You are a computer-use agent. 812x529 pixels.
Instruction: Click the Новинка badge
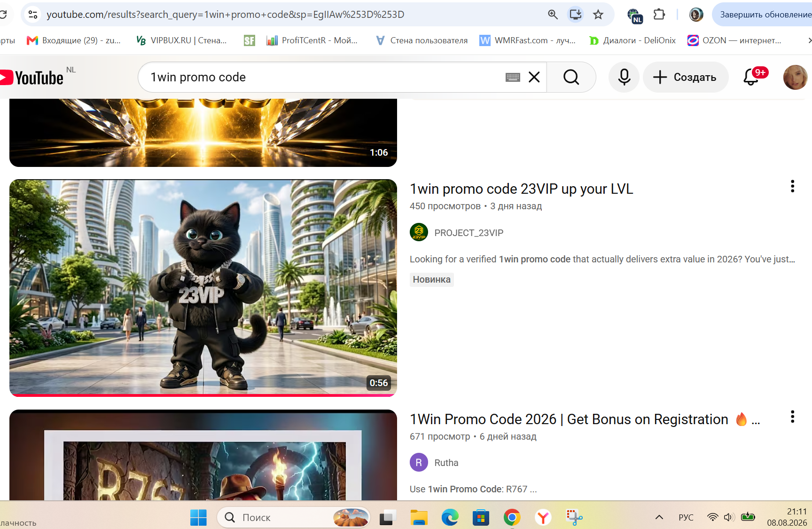click(432, 280)
